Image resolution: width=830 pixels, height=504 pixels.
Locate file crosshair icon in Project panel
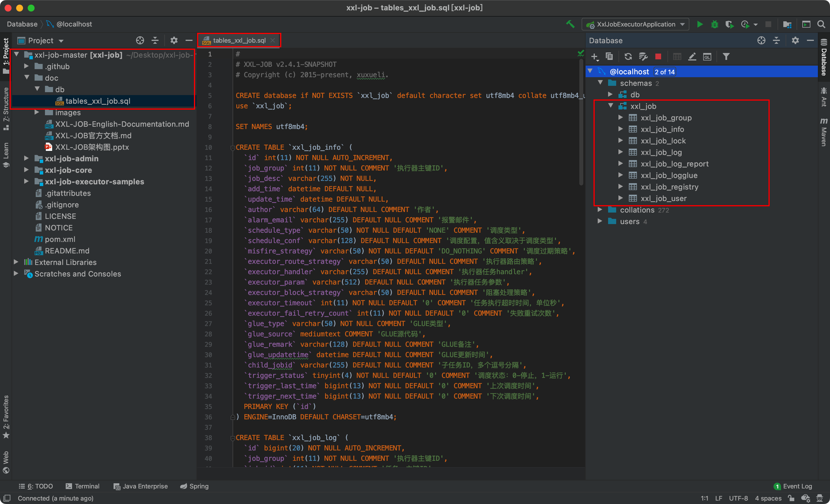coord(140,40)
